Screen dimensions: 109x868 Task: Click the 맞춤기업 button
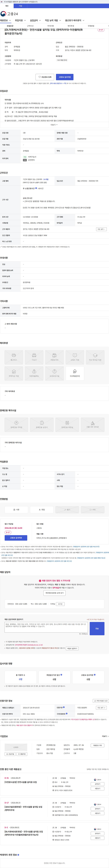pyautogui.click(x=22, y=754)
